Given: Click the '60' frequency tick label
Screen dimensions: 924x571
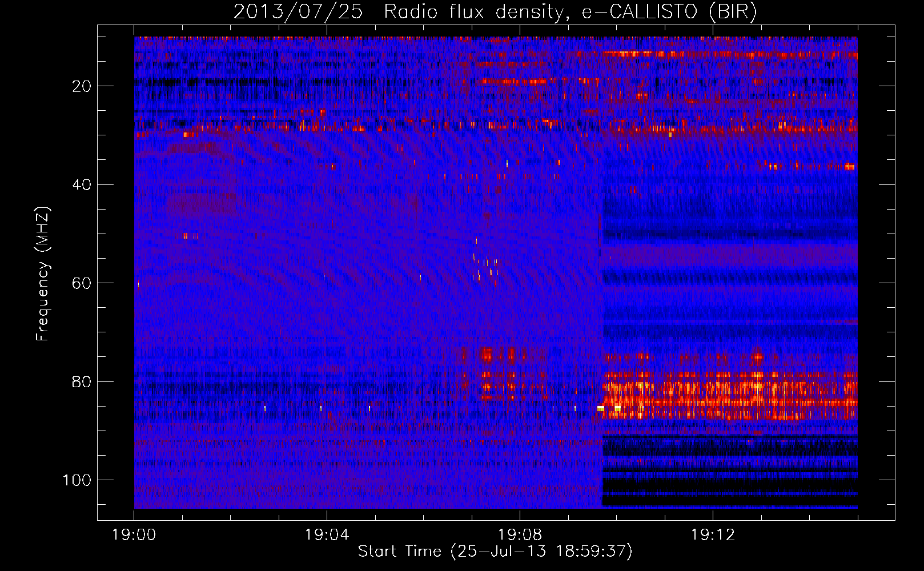Looking at the screenshot, I should coord(82,283).
